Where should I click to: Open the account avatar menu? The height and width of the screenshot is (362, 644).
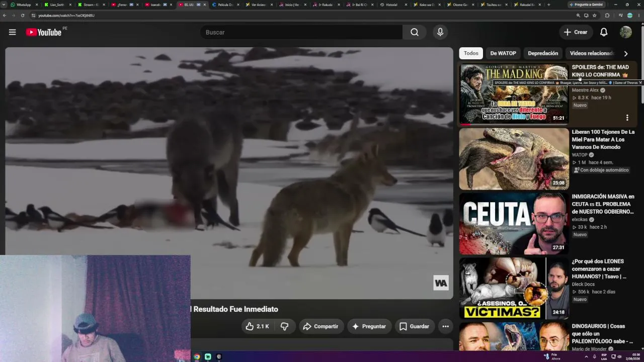click(626, 32)
